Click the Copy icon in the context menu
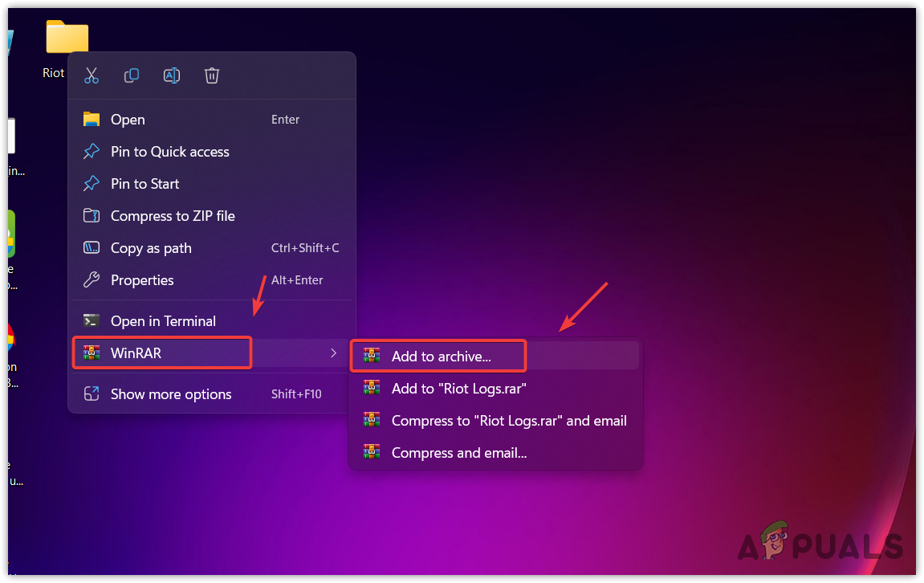924x583 pixels. click(131, 75)
